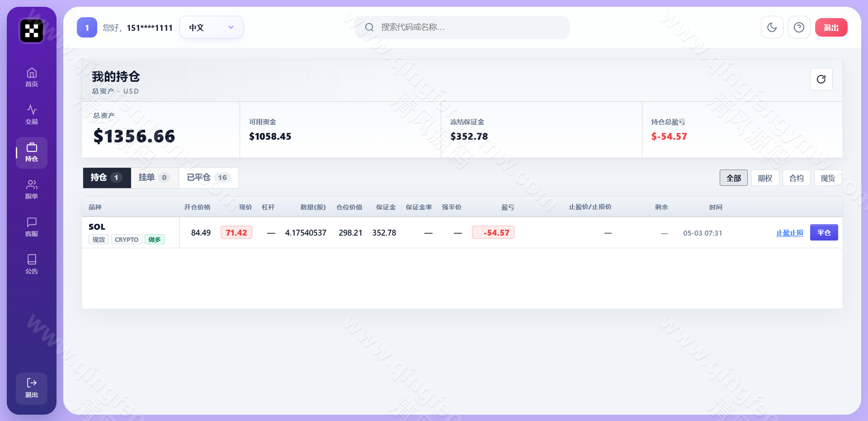Open the 跟单 copy-trading section
This screenshot has width=868, height=421.
tap(32, 189)
